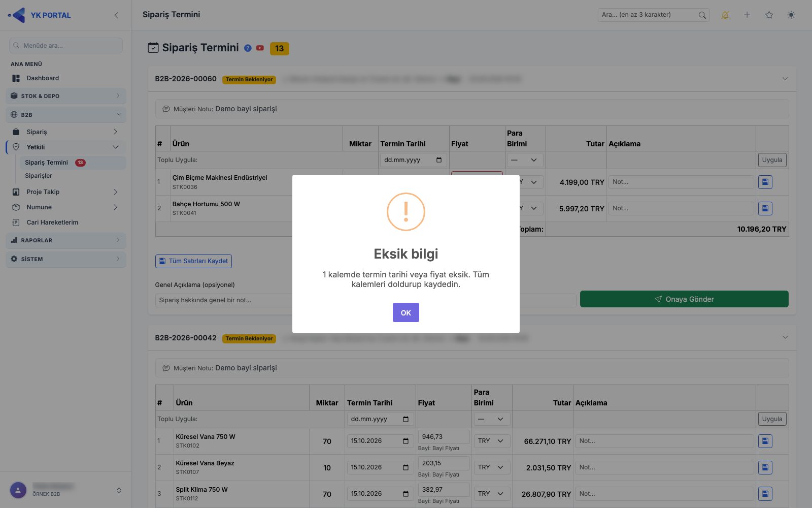Switch theme with the sun icon
The width and height of the screenshot is (812, 508).
click(791, 15)
